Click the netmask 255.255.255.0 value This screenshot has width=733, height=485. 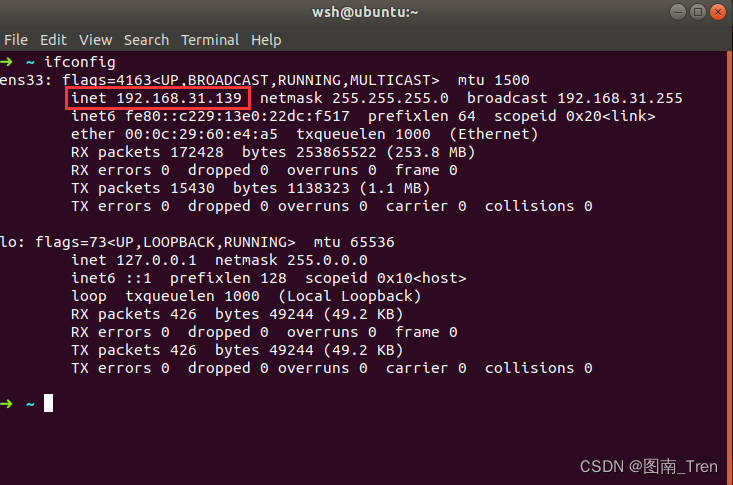pos(390,98)
